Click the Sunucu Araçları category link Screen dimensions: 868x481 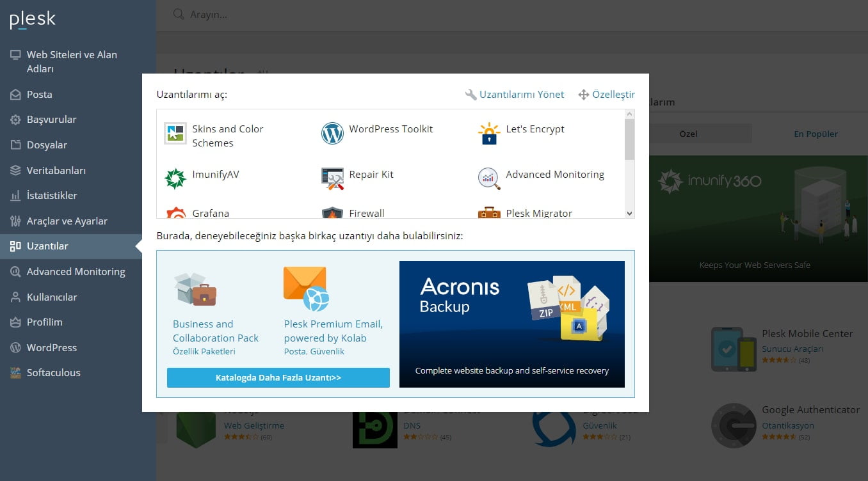792,349
